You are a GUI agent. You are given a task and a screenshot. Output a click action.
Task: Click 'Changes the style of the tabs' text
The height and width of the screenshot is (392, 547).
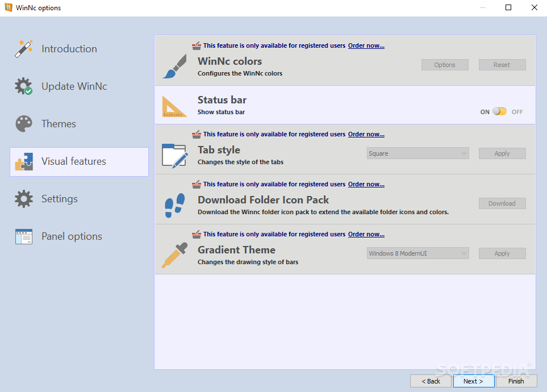240,162
